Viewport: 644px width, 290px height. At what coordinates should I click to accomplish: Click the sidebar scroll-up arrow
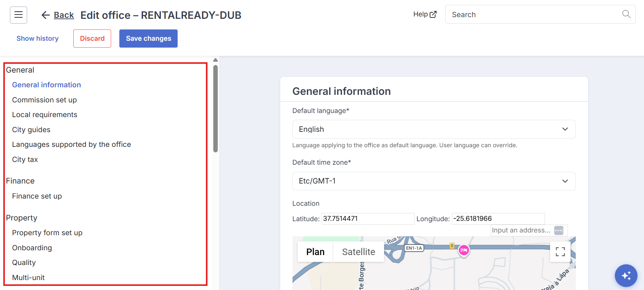(215, 60)
